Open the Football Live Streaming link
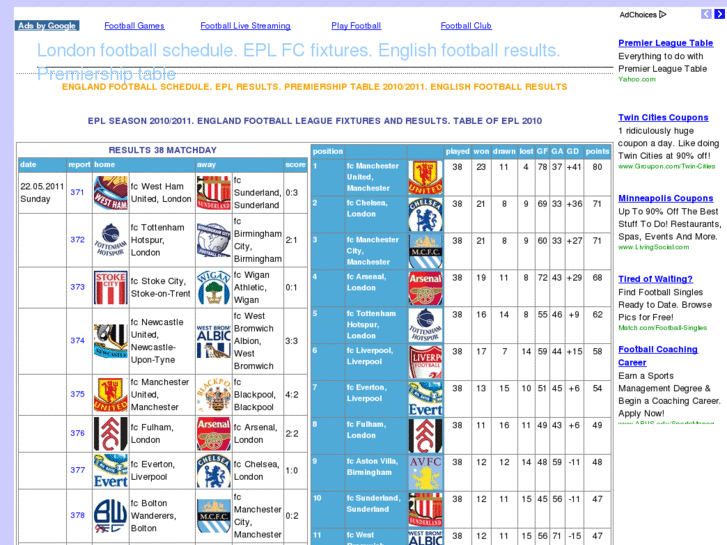Image resolution: width=727 pixels, height=545 pixels. pyautogui.click(x=245, y=26)
